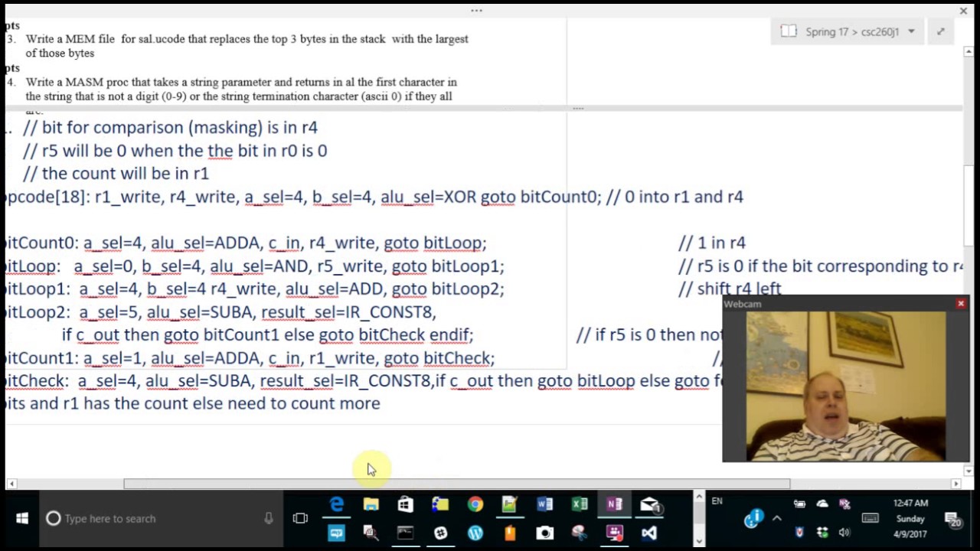Open the Windows Start menu
The image size is (980, 551).
21,518
